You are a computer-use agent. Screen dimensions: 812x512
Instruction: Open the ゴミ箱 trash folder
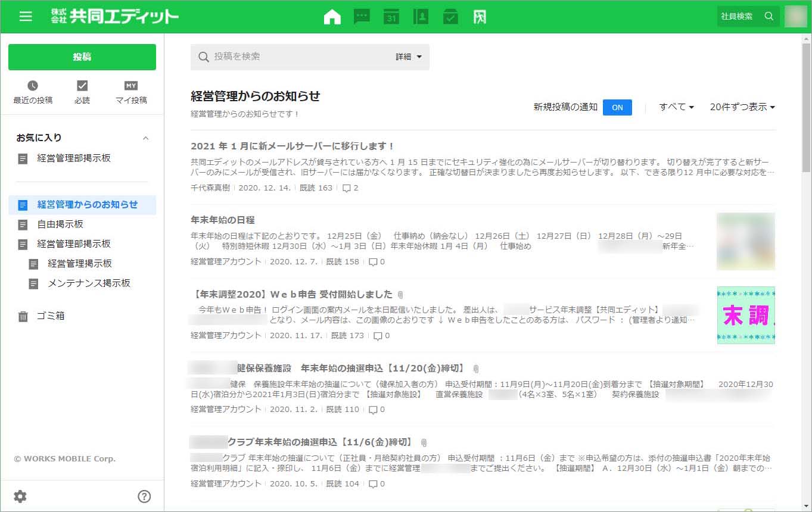tap(50, 316)
